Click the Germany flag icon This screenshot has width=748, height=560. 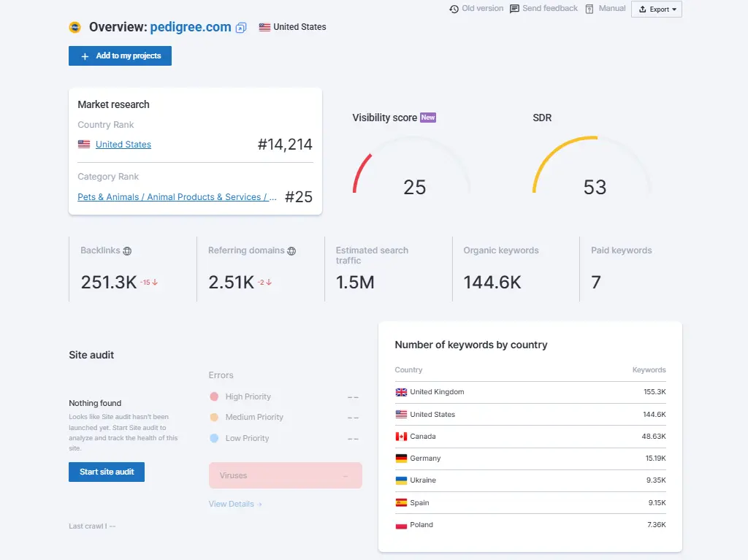pyautogui.click(x=401, y=459)
